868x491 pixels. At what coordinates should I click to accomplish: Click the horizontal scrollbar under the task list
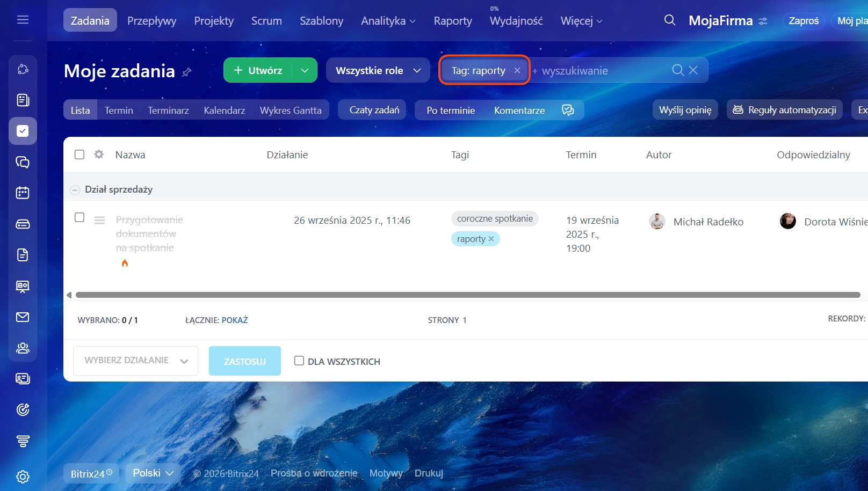(x=467, y=295)
